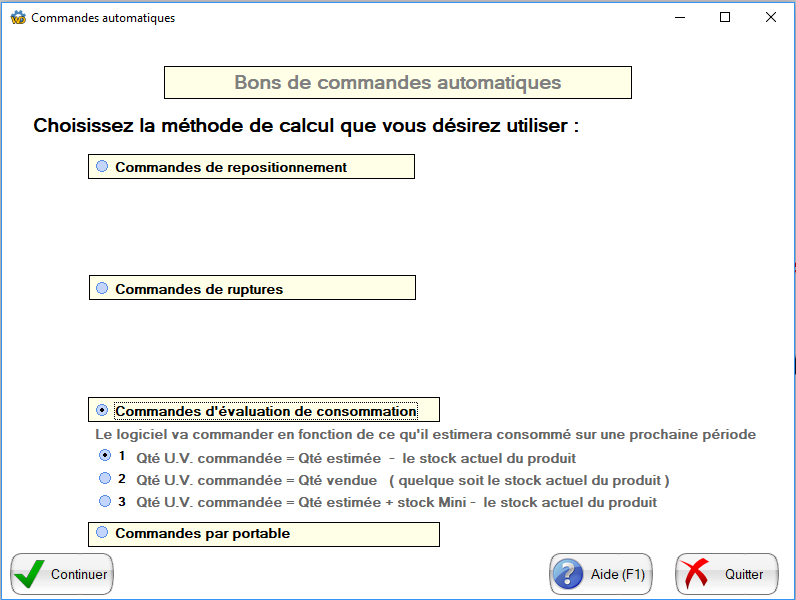The width and height of the screenshot is (796, 600).
Task: Click the green checkmark icon on Continuer
Action: [x=31, y=574]
